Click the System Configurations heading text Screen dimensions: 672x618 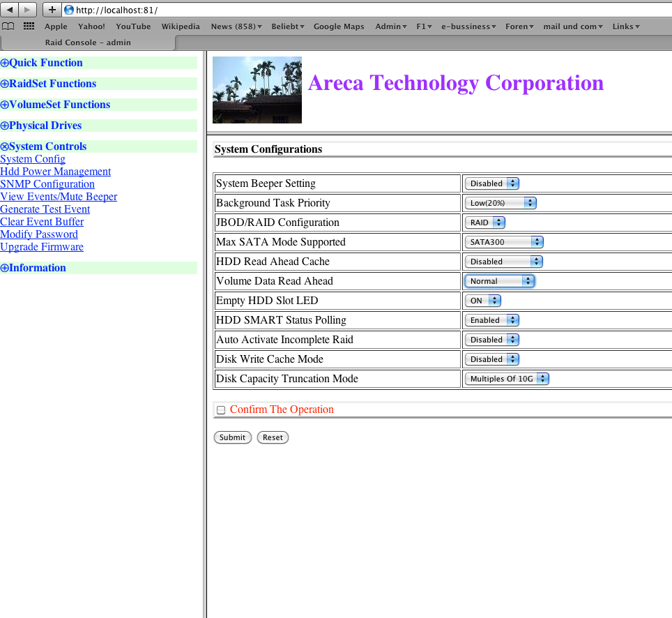268,149
